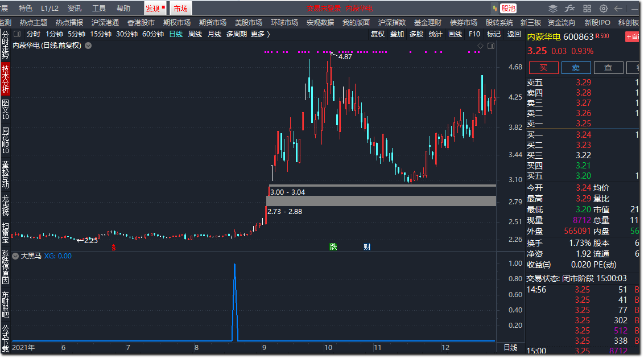644x358 pixels.
Task: Select 分时 intraday period
Action: tap(34, 34)
